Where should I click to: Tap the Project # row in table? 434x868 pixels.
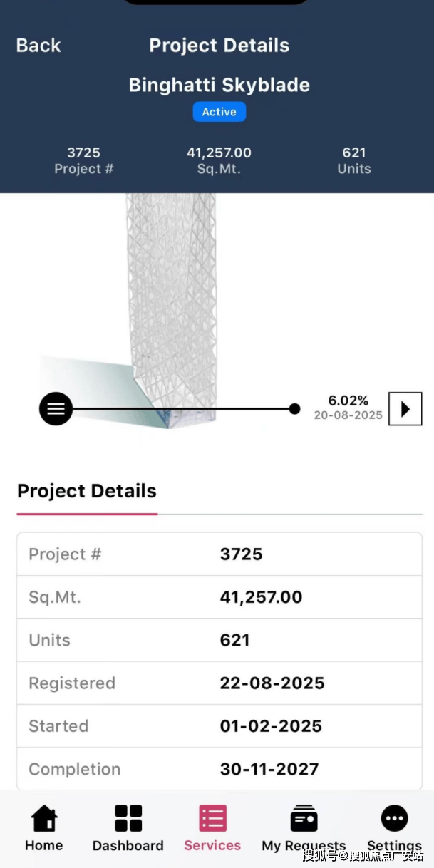[219, 554]
